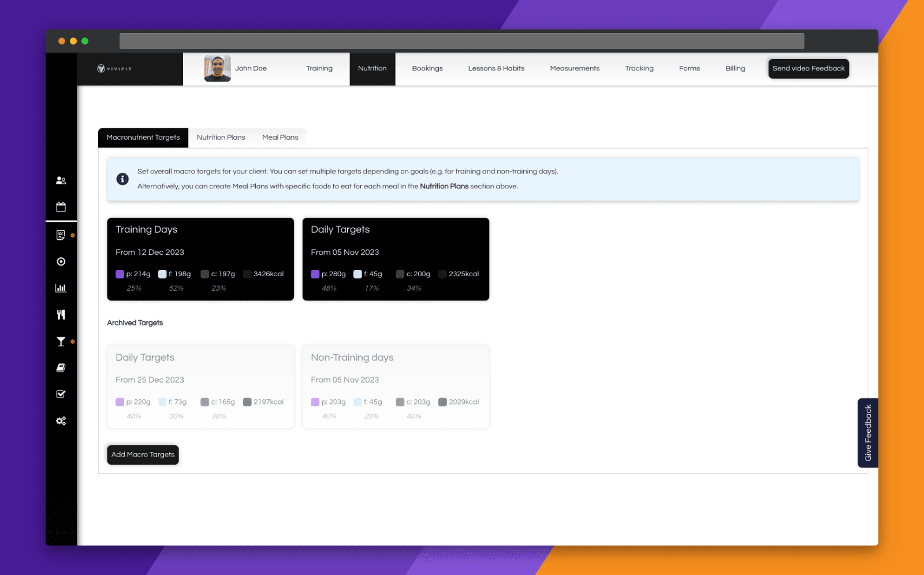Click the Archived Targets heading

(135, 323)
